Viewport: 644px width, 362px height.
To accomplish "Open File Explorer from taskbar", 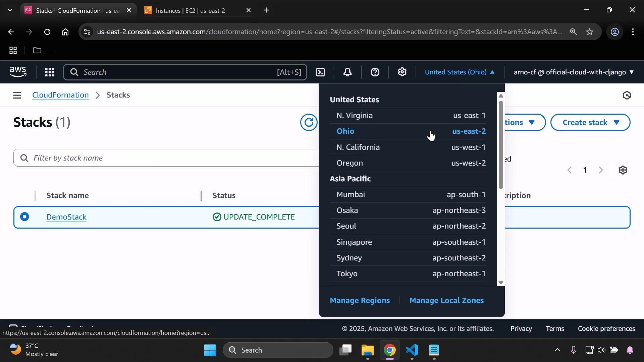I will 368,350.
